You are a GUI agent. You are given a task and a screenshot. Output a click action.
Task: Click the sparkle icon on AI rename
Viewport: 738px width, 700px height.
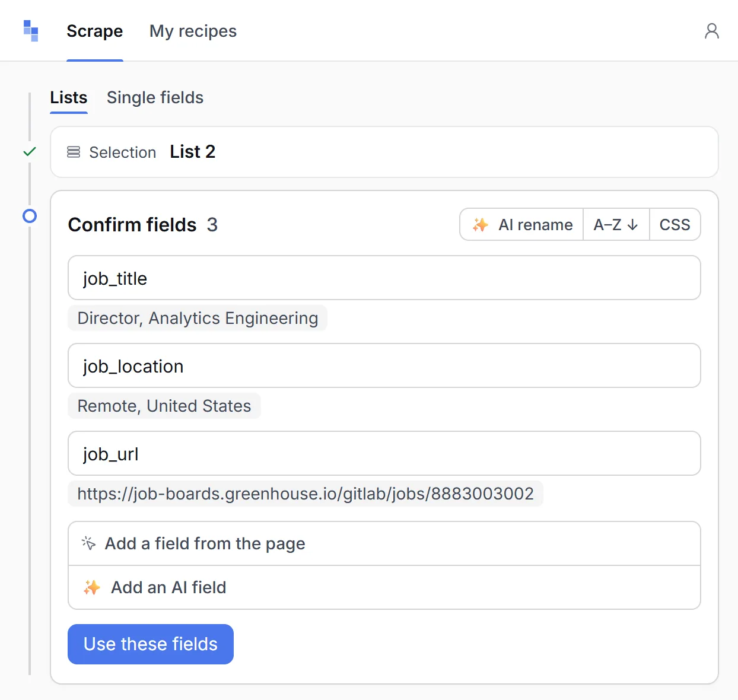coord(480,225)
